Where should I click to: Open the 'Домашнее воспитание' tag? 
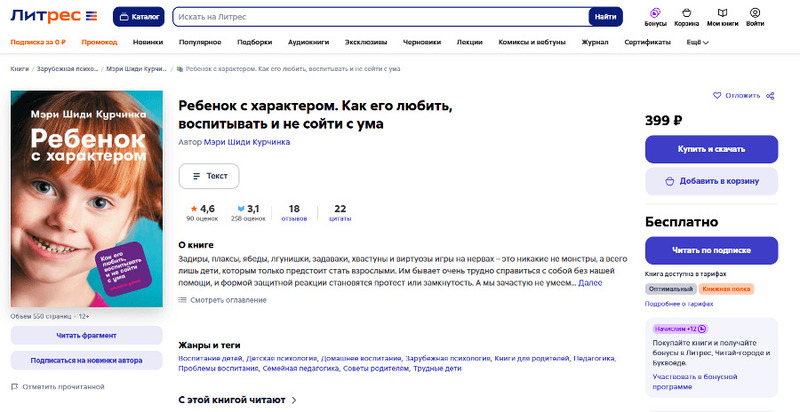point(362,358)
